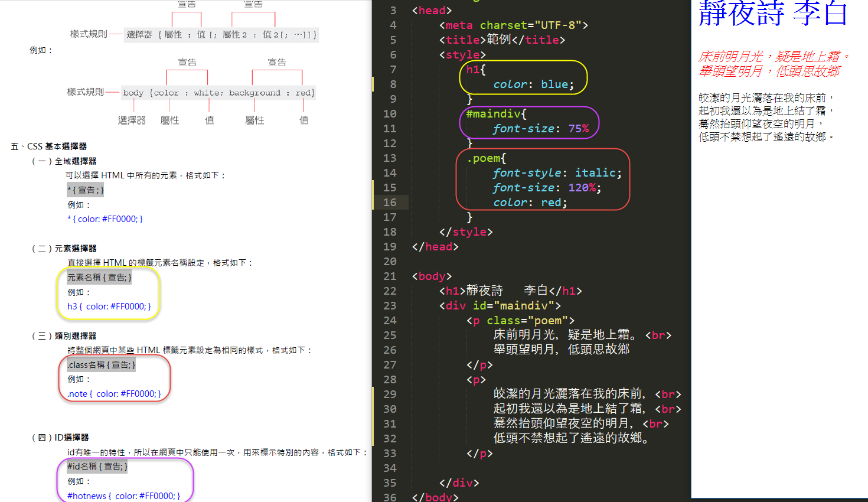Click the meta charset UTF-8 tag
Image resolution: width=868 pixels, height=502 pixels.
513,25
